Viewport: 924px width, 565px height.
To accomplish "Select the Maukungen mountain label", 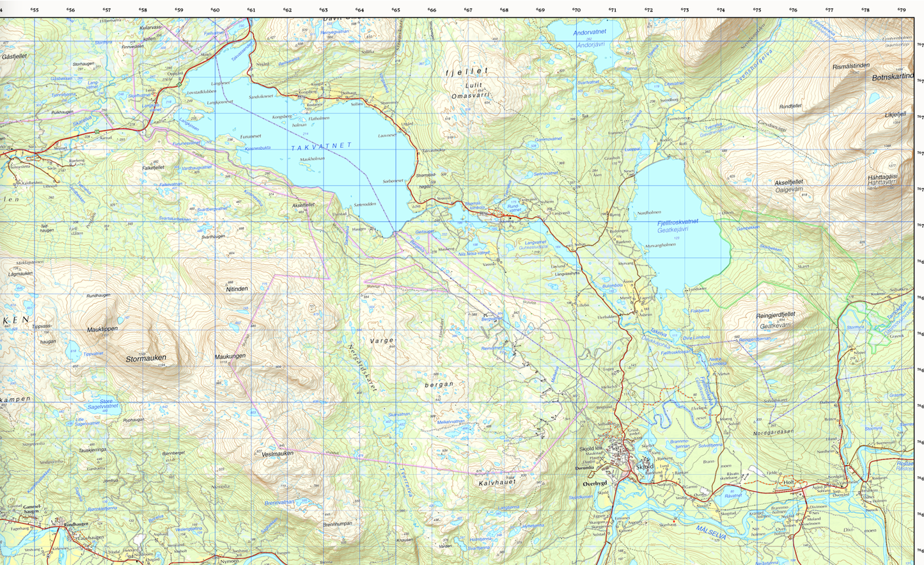I will pyautogui.click(x=230, y=356).
